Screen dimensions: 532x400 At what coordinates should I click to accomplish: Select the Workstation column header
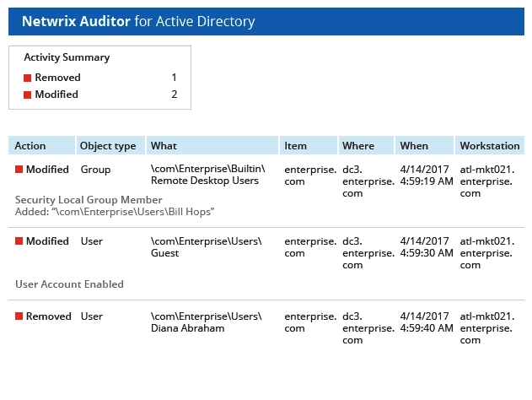tap(490, 146)
